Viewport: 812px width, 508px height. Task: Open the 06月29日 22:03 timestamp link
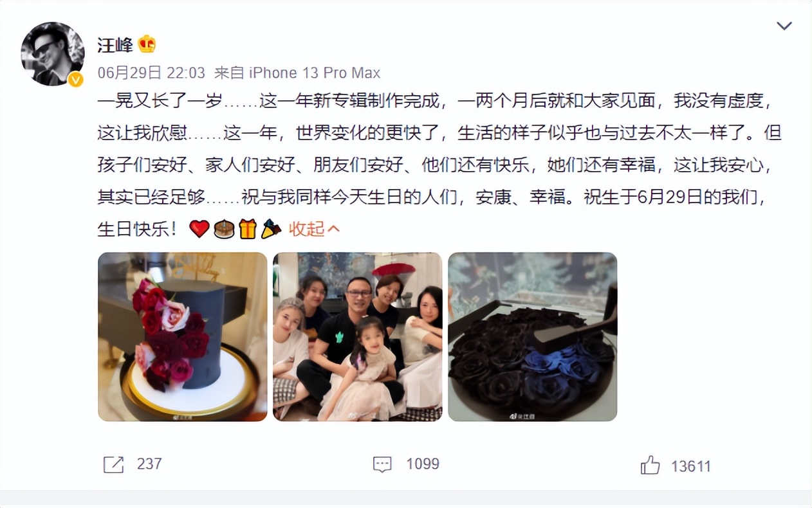[x=151, y=73]
